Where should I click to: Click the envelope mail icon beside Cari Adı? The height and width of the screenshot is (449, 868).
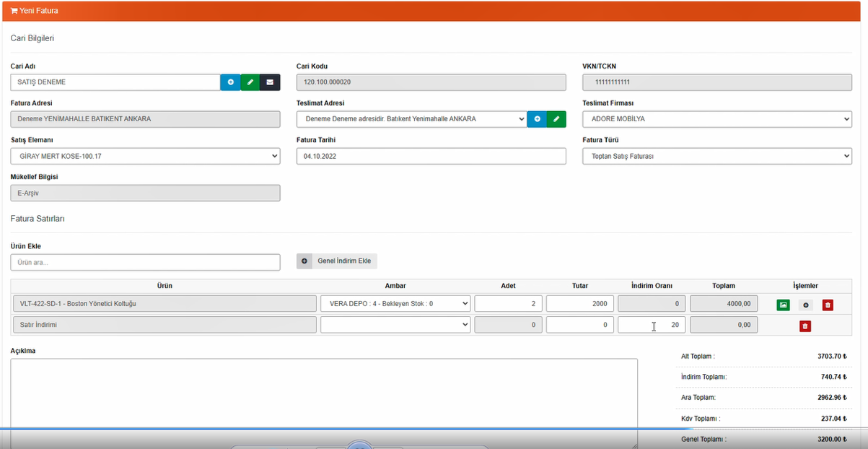point(270,82)
